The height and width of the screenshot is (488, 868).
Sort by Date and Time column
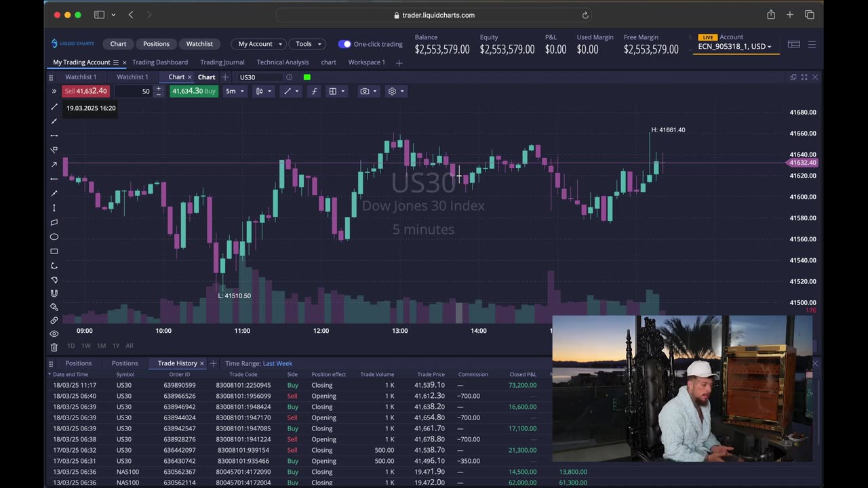[x=71, y=374]
